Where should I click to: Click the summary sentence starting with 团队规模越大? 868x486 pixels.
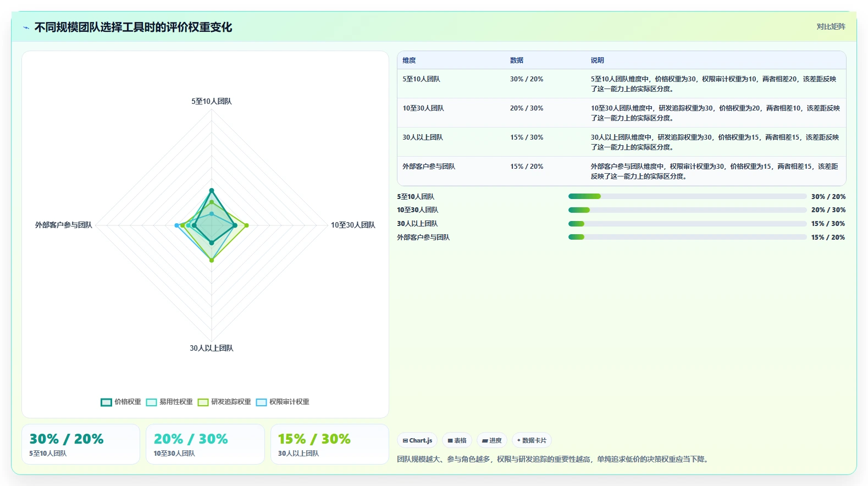554,459
